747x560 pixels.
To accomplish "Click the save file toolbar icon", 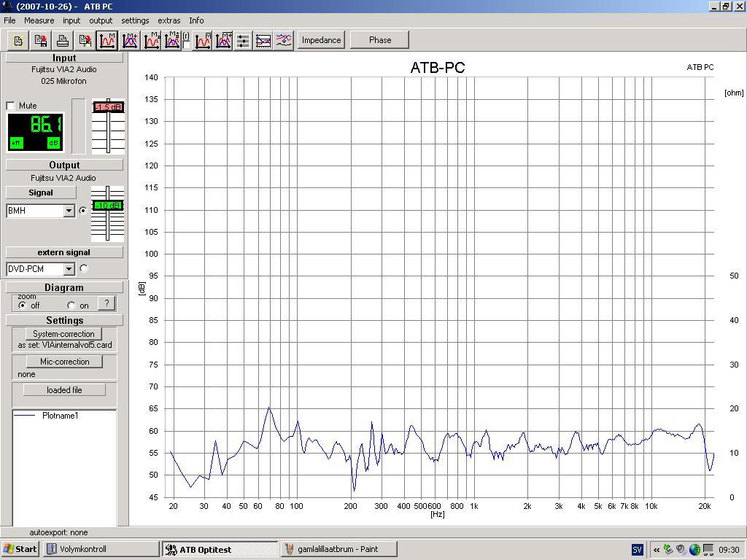I will pyautogui.click(x=41, y=41).
